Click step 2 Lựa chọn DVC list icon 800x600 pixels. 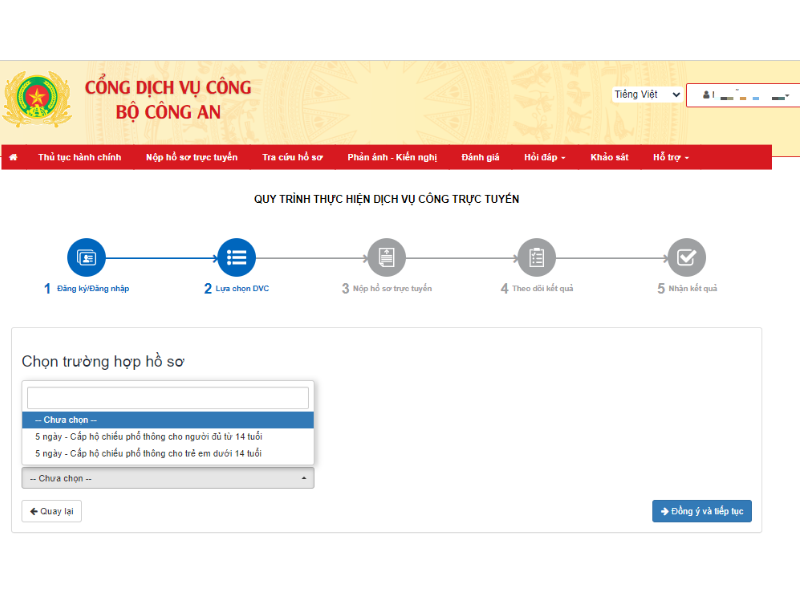click(237, 257)
